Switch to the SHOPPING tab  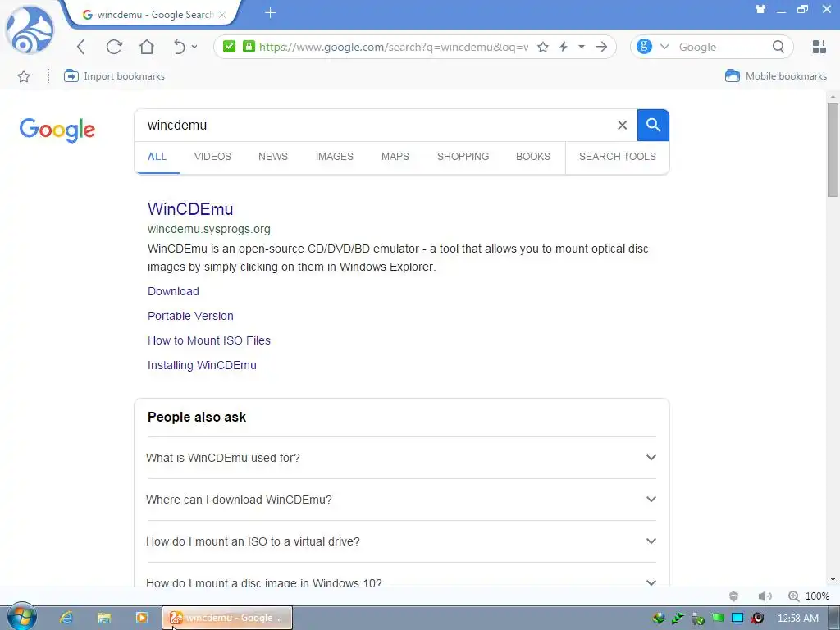(463, 157)
